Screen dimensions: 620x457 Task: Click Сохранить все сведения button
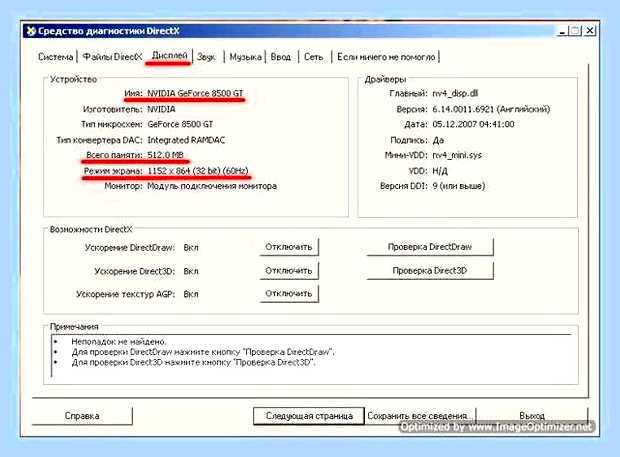click(x=420, y=416)
